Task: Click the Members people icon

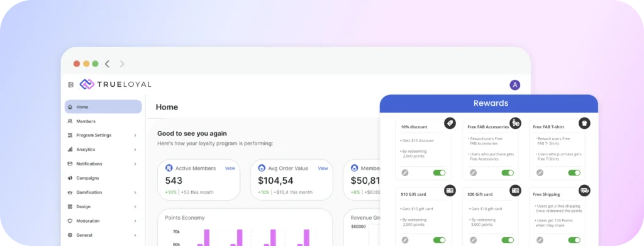Action: pos(70,121)
